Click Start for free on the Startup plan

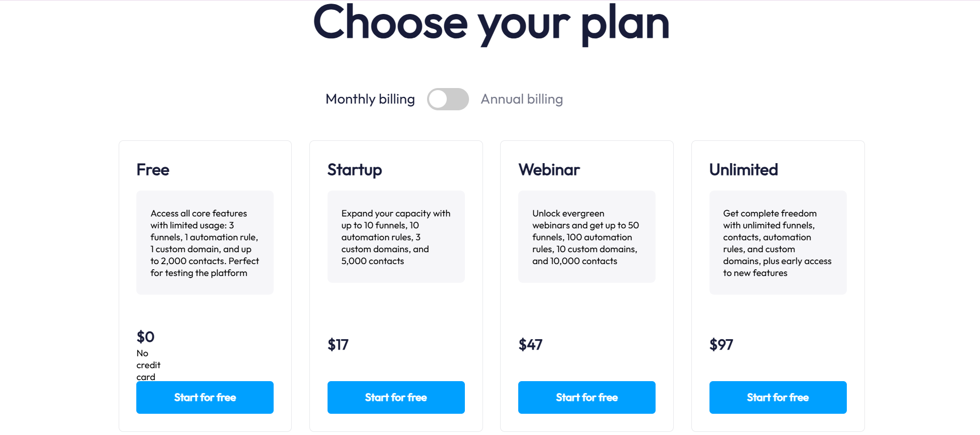[395, 397]
